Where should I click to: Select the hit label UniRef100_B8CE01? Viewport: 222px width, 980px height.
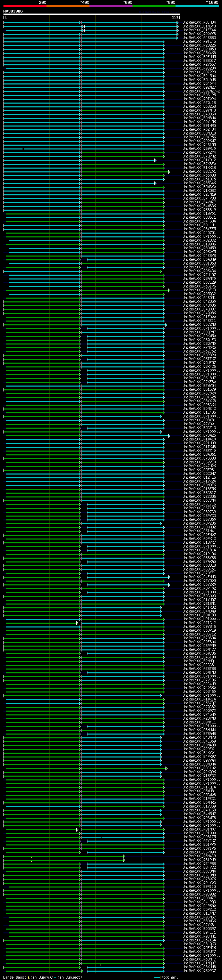click(x=199, y=172)
